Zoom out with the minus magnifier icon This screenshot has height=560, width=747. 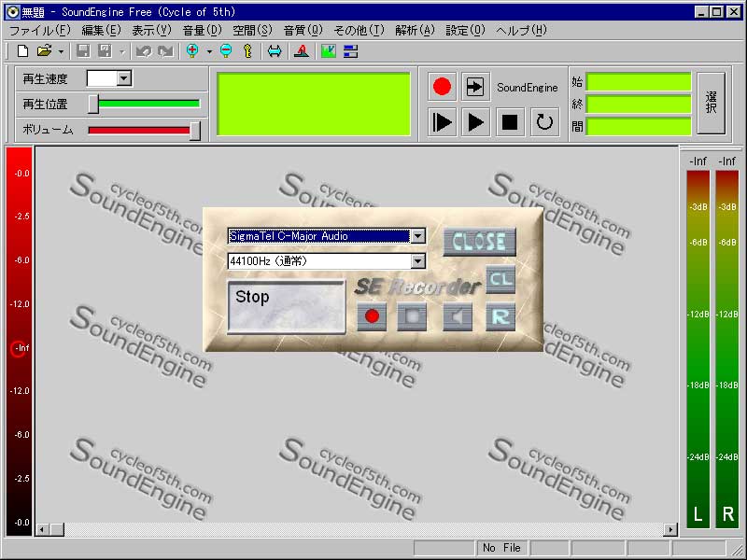pos(226,51)
